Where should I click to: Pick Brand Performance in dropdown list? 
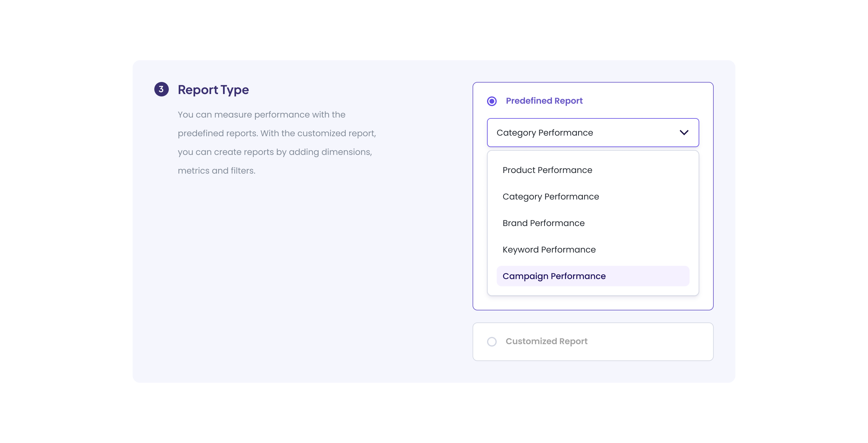point(543,223)
